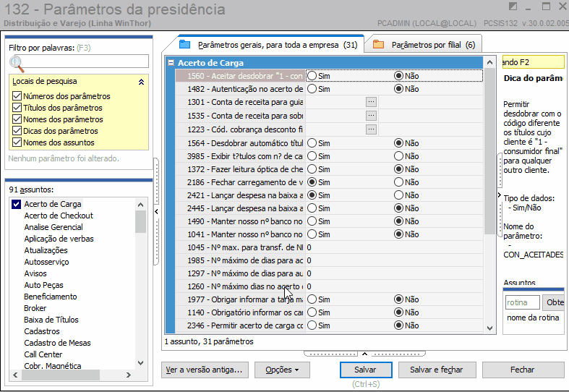Select Auto Peças subject
The image size is (569, 392).
pos(43,285)
